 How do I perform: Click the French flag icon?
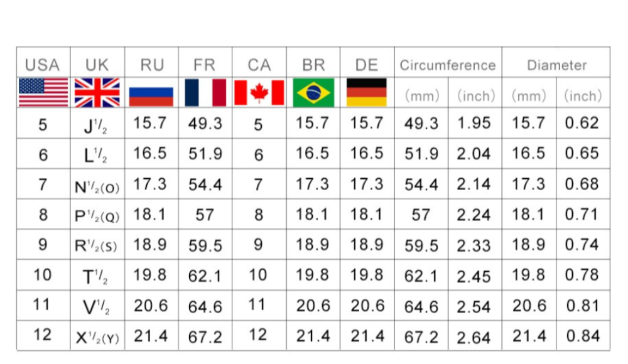(x=205, y=93)
